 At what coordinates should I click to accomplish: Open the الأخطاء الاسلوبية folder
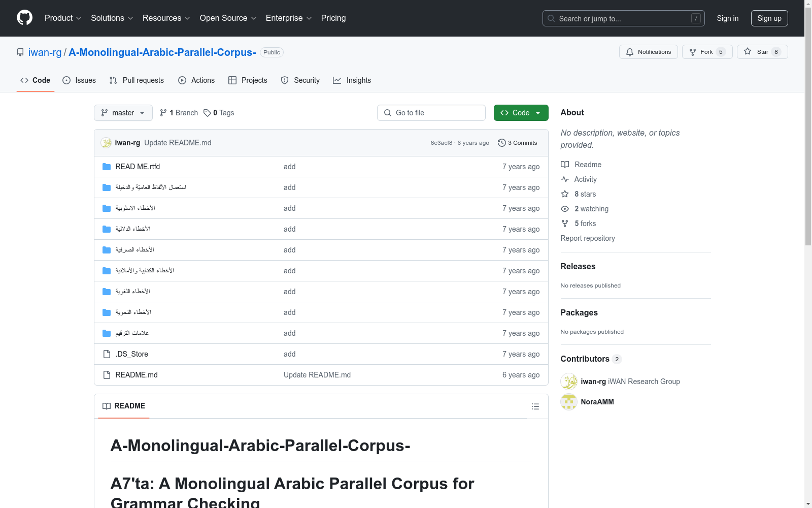click(135, 208)
